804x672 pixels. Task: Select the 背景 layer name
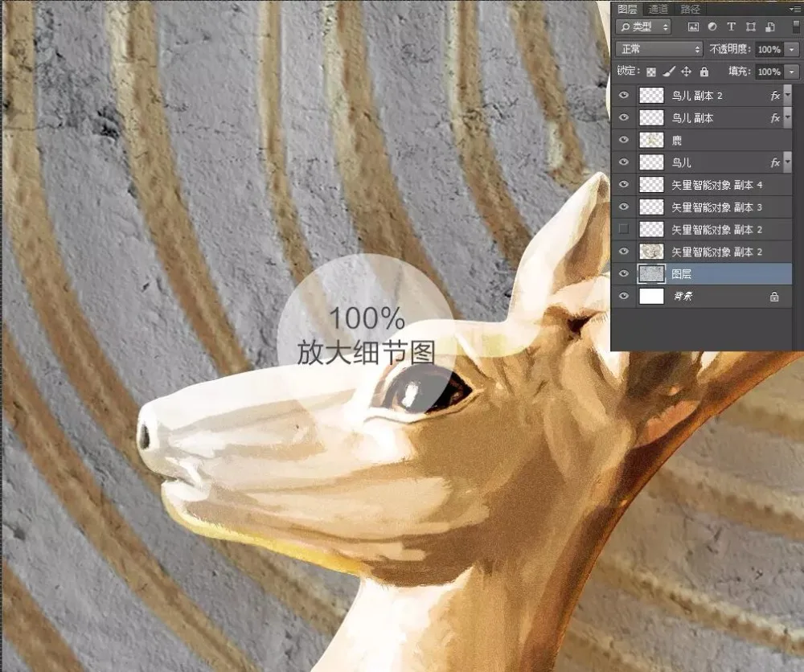[683, 297]
